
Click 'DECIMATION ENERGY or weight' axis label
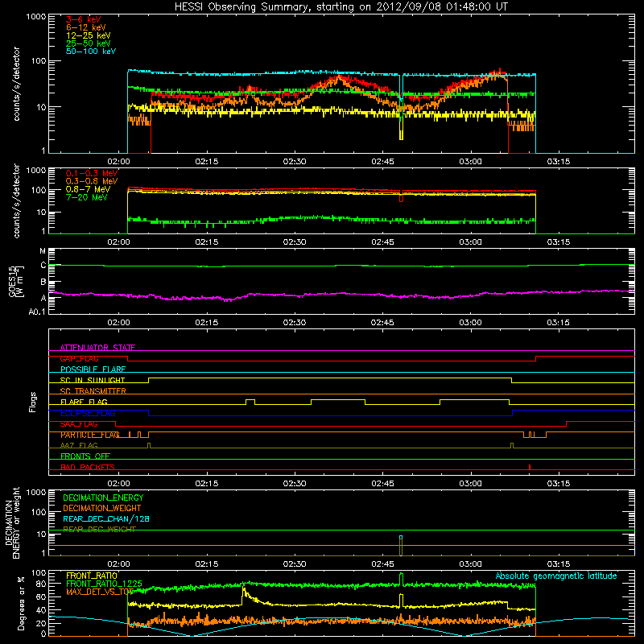point(12,522)
